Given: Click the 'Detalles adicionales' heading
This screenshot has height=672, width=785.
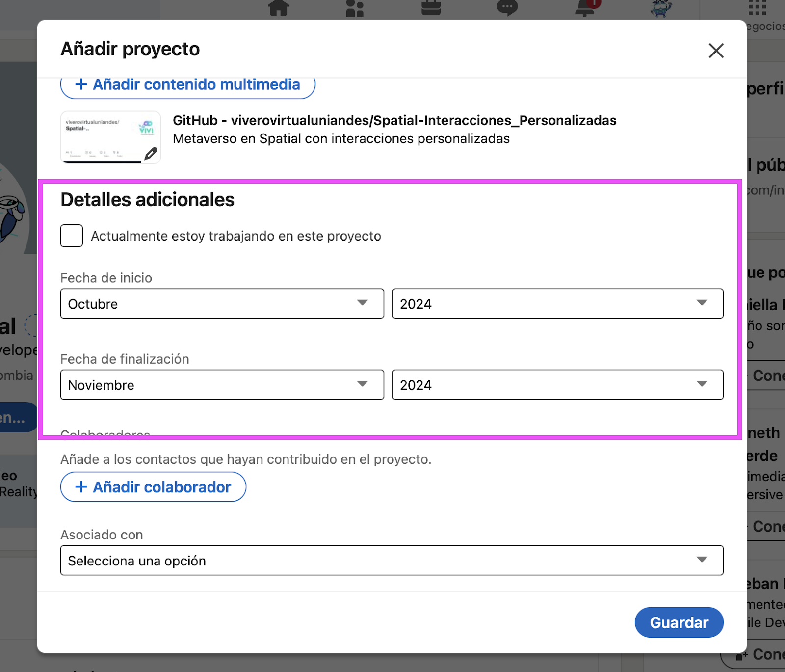Looking at the screenshot, I should point(147,200).
